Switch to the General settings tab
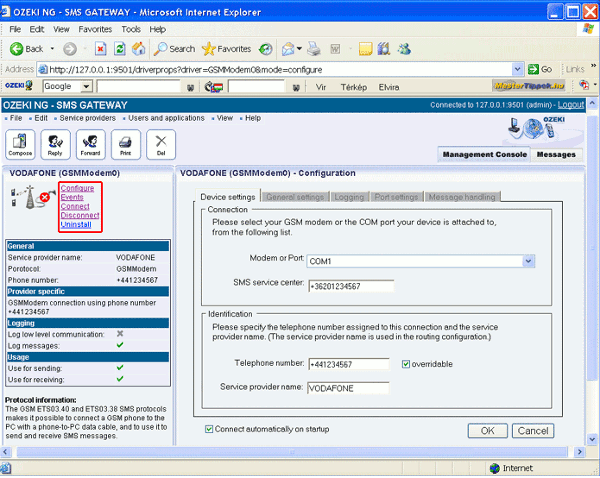Image resolution: width=600 pixels, height=478 pixels. (x=295, y=197)
